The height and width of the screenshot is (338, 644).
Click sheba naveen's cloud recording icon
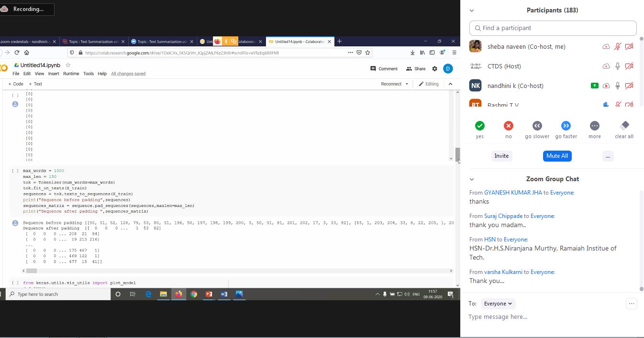click(606, 46)
